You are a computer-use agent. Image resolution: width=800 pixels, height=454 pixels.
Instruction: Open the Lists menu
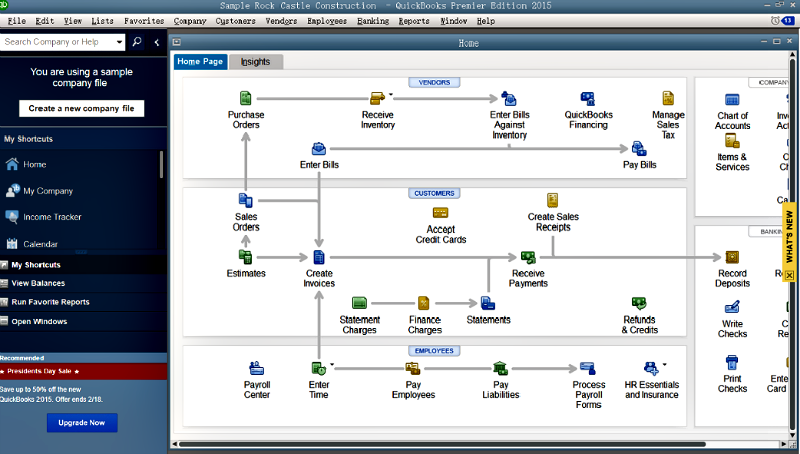click(102, 21)
